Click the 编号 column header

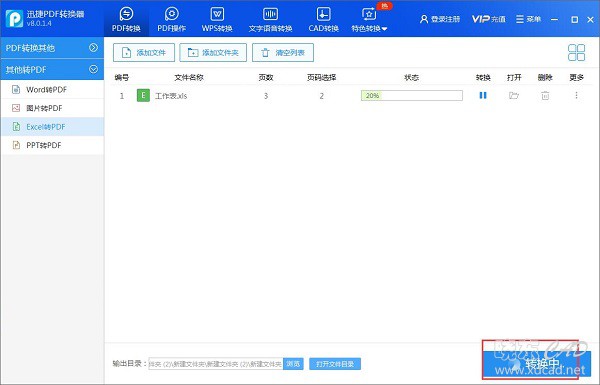tap(122, 78)
